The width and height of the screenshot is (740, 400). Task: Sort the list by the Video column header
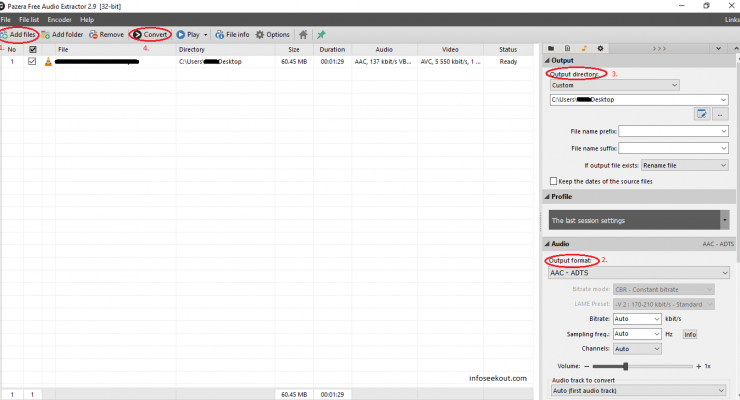(450, 50)
